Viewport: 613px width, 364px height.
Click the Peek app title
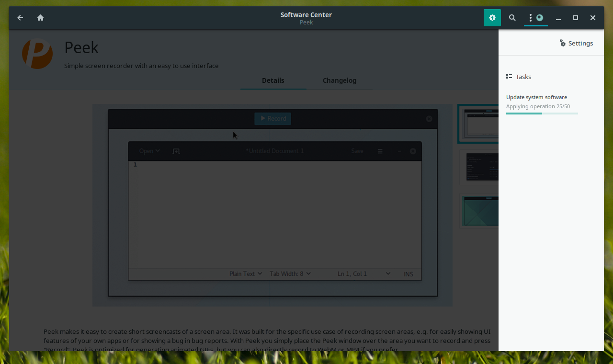(x=81, y=47)
